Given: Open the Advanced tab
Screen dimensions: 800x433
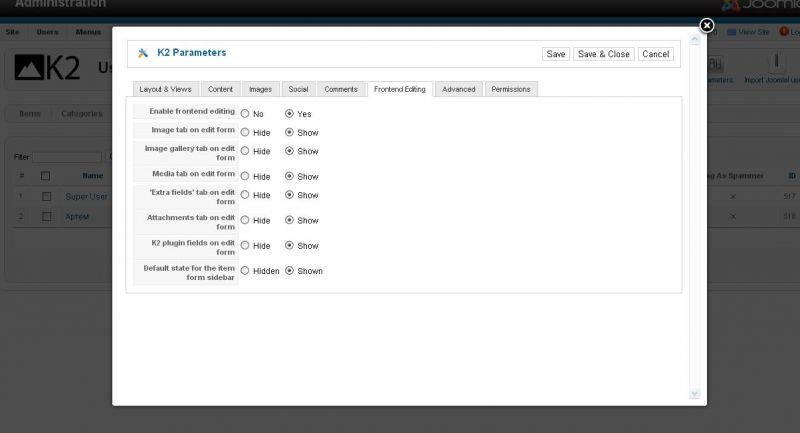Looking at the screenshot, I should click(459, 89).
